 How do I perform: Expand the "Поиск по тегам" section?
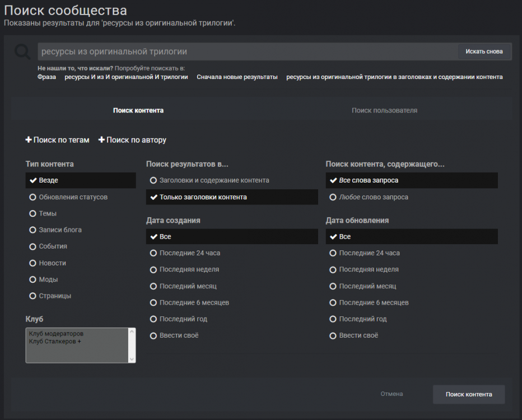(x=57, y=140)
